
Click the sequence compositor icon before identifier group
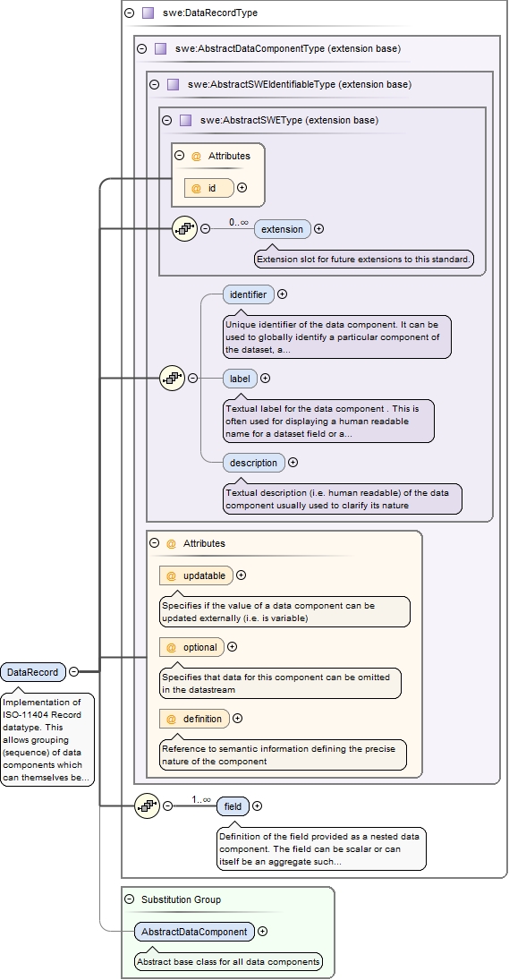point(173,378)
